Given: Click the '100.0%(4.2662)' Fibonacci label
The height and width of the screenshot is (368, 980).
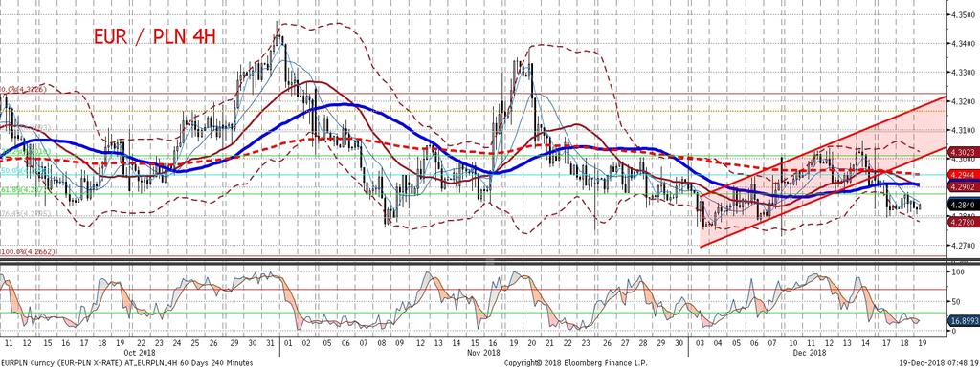Looking at the screenshot, I should point(29,252).
